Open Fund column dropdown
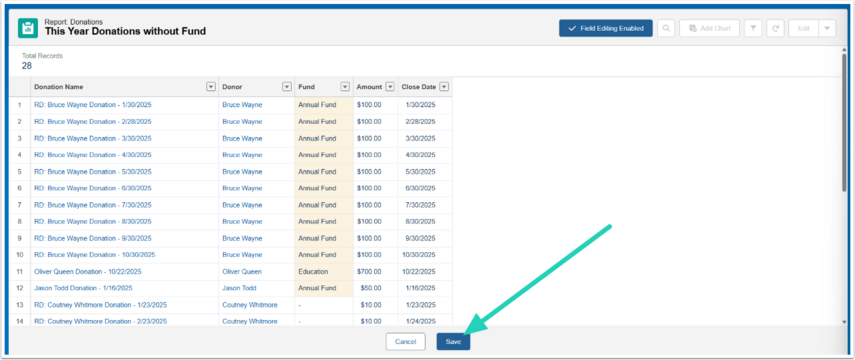The width and height of the screenshot is (855, 360). pyautogui.click(x=345, y=87)
